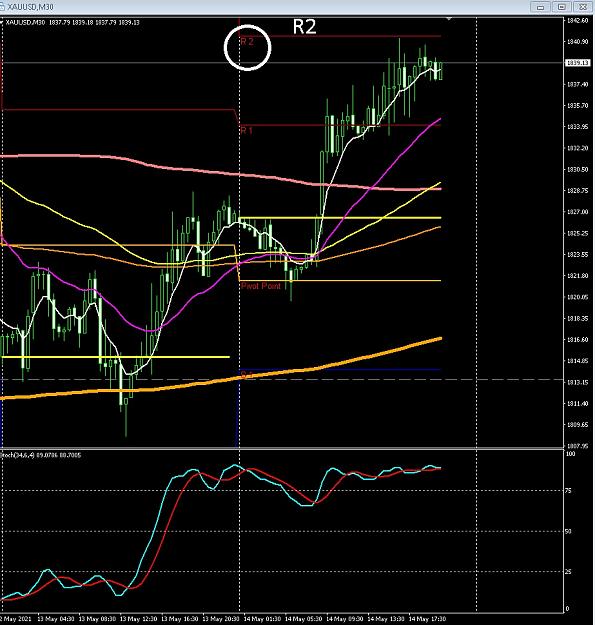
Task: Maximize the XAUUSD,M30 chart window
Action: click(x=562, y=7)
